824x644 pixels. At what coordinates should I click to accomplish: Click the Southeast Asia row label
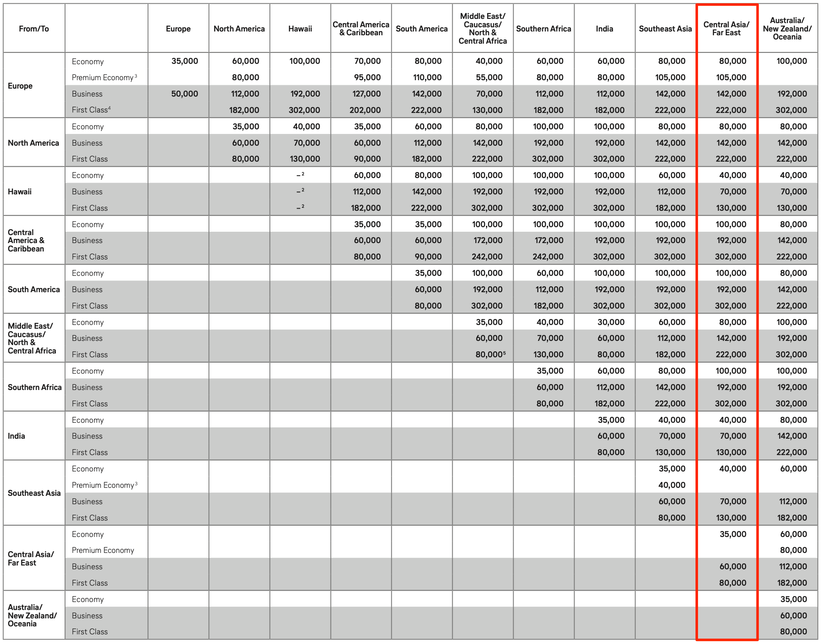click(34, 493)
